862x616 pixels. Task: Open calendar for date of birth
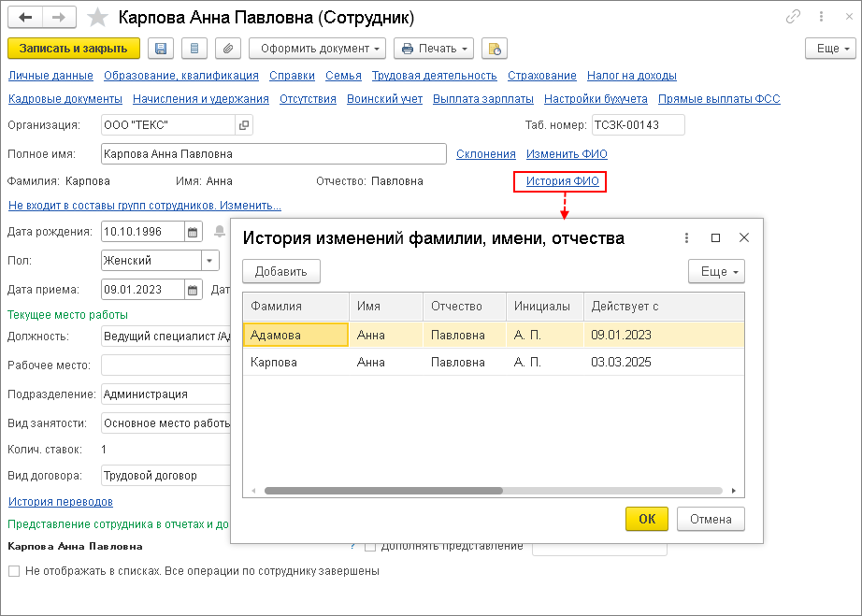(x=193, y=232)
